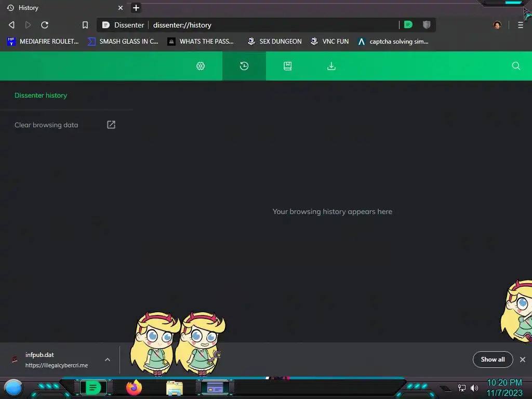Open the infpub.dat downloaded file
Screen dimensions: 532x399
[x=56, y=360]
